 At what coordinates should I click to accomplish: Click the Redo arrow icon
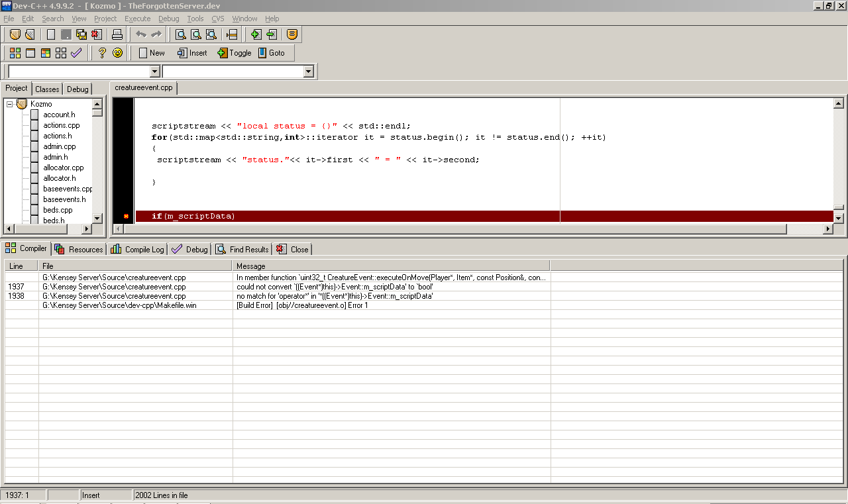156,34
